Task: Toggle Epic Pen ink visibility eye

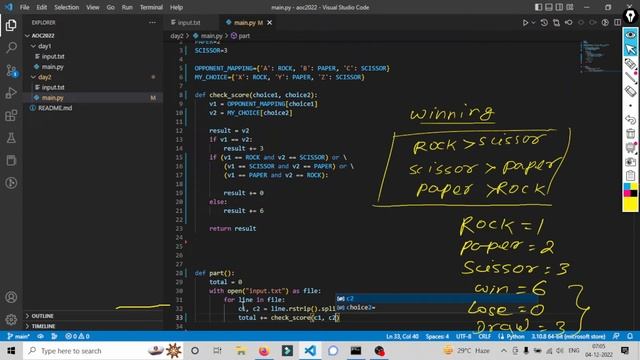Action: point(631,35)
